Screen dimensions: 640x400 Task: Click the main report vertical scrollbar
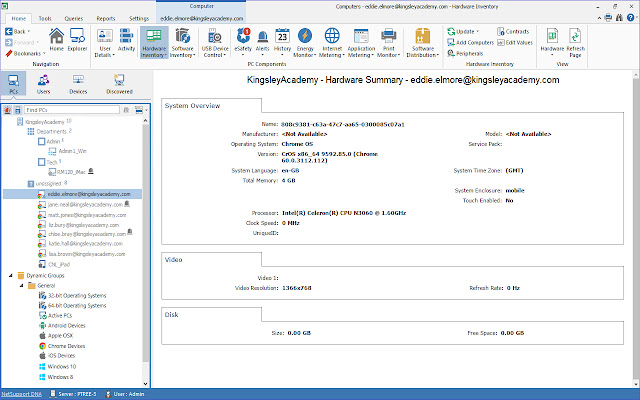636,229
